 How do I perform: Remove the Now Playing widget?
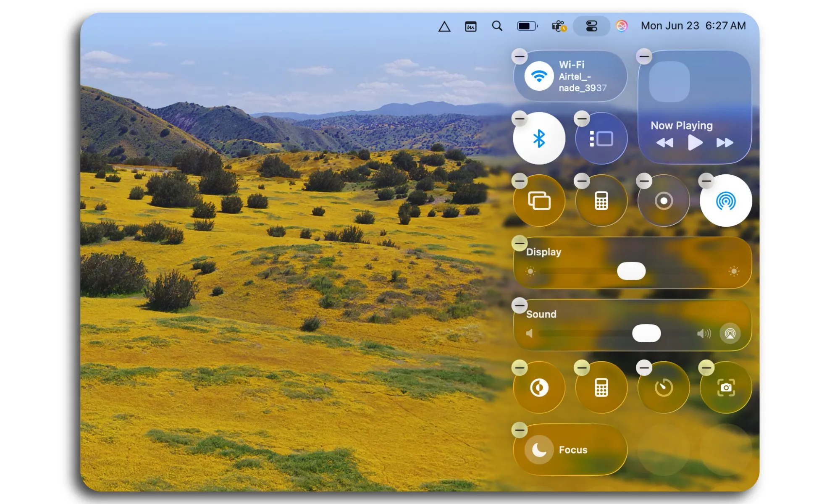[x=645, y=56]
